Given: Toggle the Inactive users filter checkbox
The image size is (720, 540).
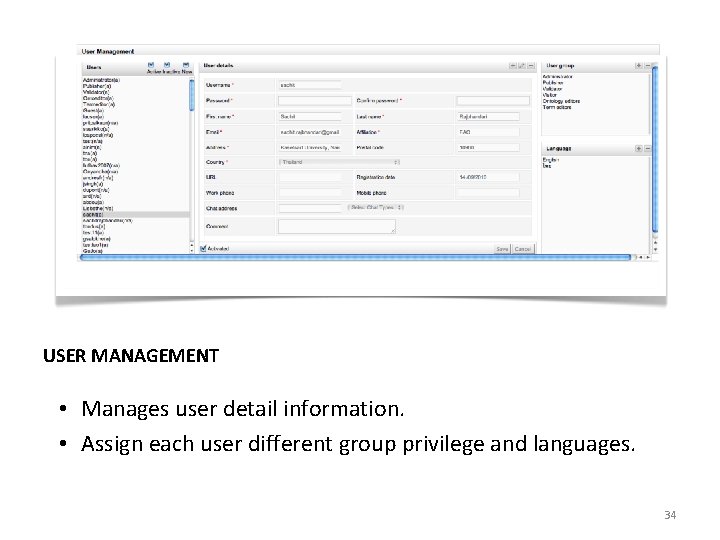Looking at the screenshot, I should tap(167, 65).
